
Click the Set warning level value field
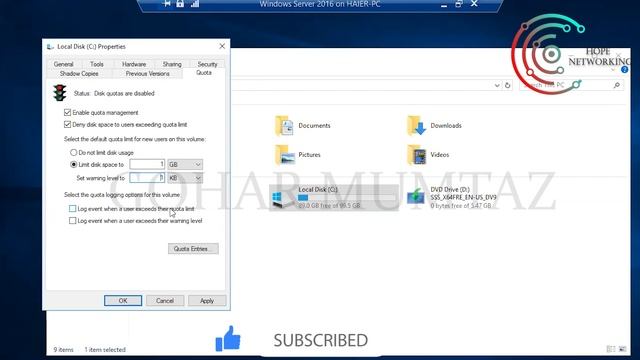click(147, 178)
